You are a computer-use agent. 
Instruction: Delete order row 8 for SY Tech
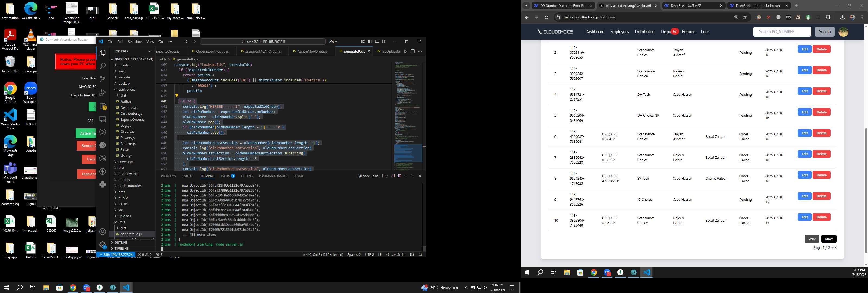tap(822, 175)
